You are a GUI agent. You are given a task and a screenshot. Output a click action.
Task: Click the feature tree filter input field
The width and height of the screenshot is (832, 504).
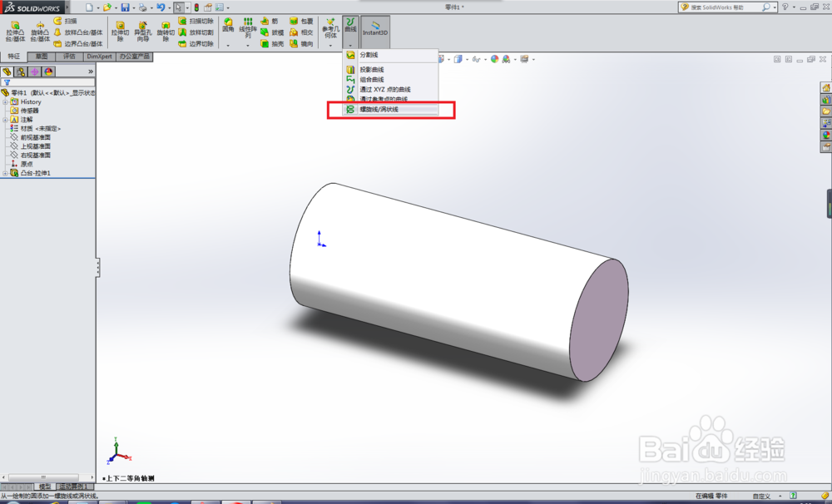pyautogui.click(x=48, y=82)
